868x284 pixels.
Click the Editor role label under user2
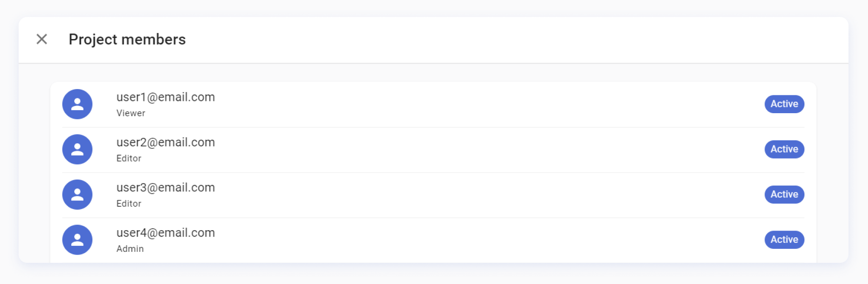click(129, 159)
